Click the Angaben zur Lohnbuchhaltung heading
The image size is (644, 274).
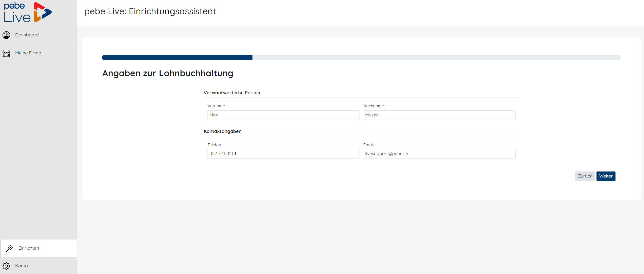(168, 73)
